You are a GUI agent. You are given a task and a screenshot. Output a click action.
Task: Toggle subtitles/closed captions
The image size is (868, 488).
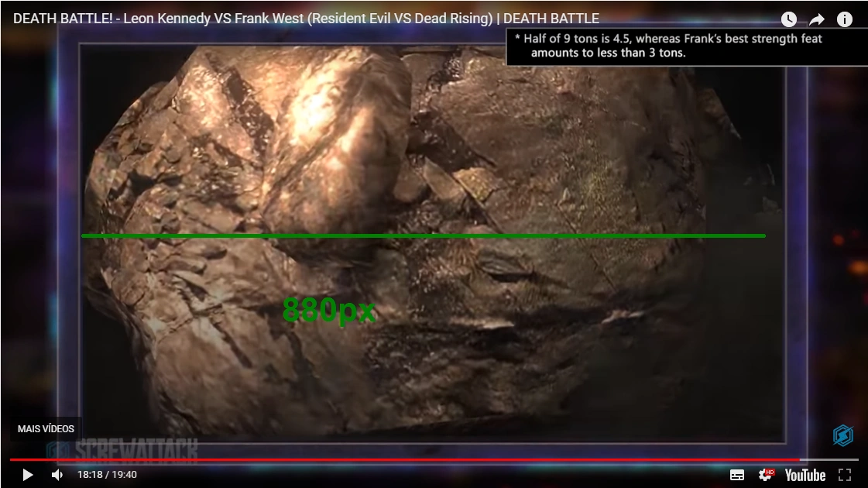737,475
